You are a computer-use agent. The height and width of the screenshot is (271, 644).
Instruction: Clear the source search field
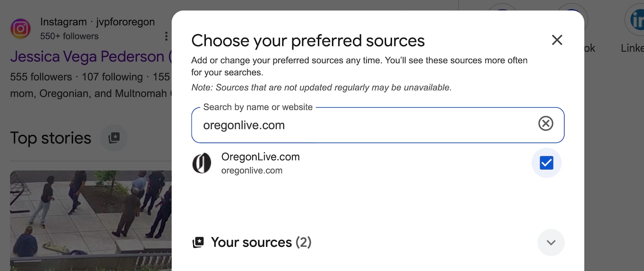click(x=545, y=124)
